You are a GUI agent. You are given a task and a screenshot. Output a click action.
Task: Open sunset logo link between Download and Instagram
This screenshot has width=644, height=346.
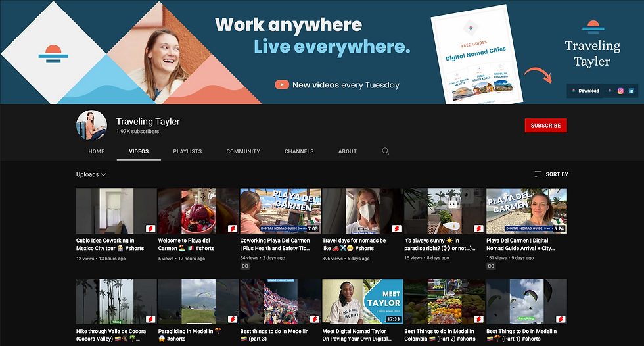[x=610, y=91]
